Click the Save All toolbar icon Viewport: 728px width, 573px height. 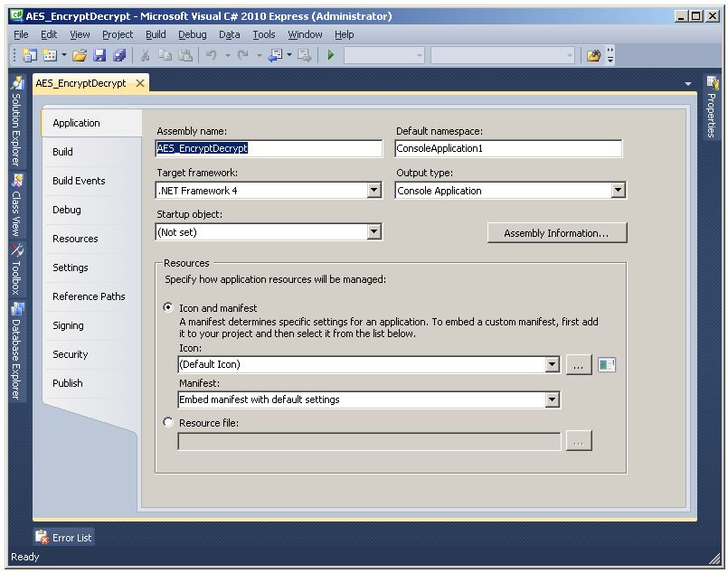click(119, 56)
